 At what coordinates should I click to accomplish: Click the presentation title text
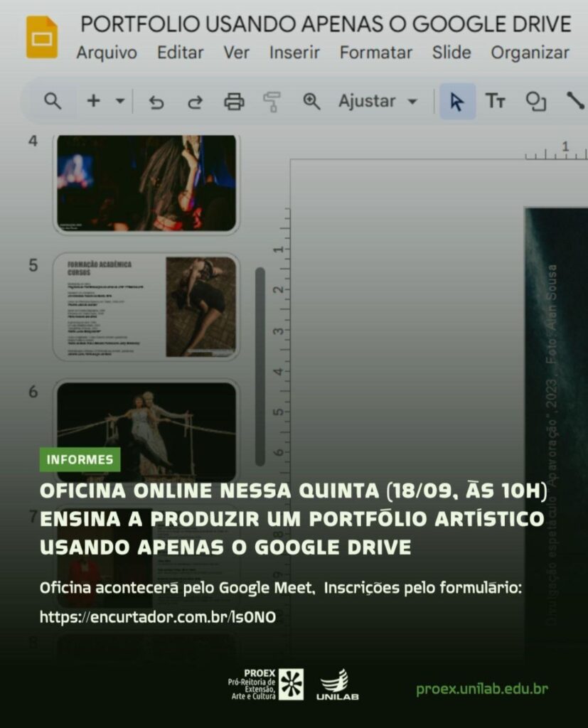point(326,24)
